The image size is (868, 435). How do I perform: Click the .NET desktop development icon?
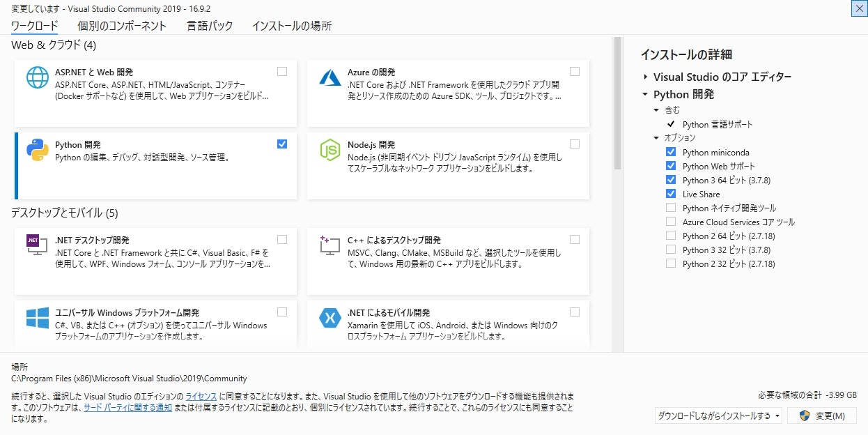37,245
